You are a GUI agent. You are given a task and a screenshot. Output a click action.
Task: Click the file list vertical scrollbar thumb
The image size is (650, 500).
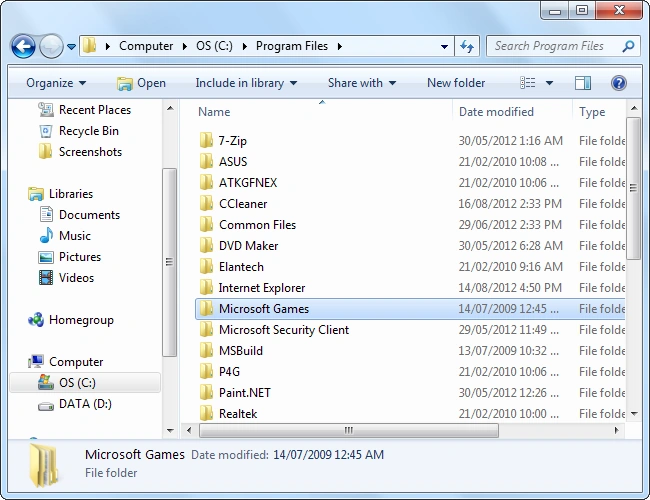tap(633, 188)
